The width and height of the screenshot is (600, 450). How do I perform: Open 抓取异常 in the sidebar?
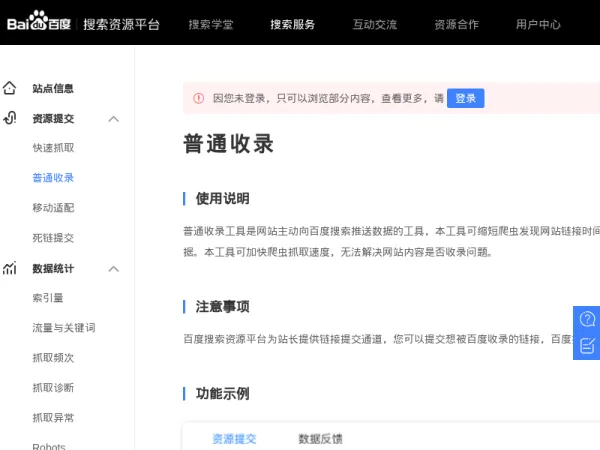(53, 417)
